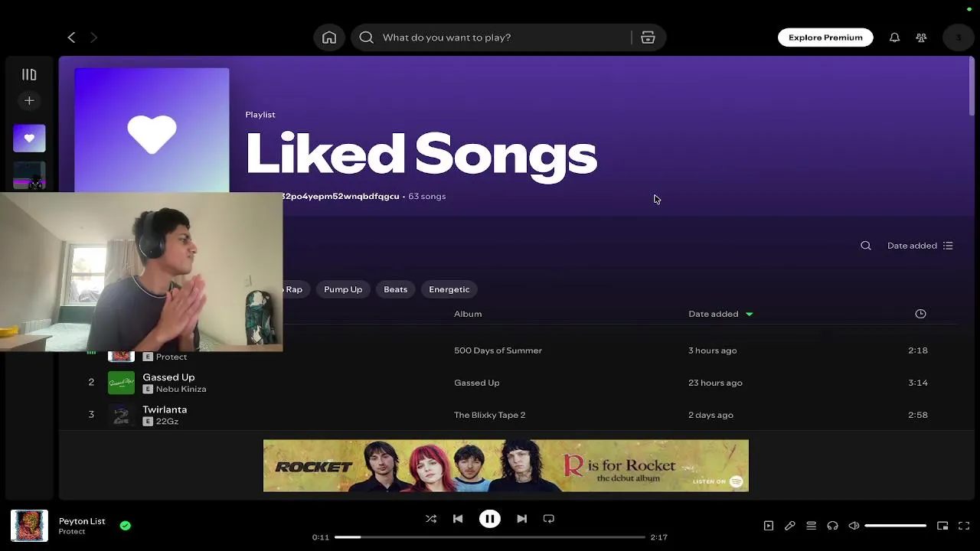Image resolution: width=980 pixels, height=551 pixels.
Task: Click the Rocket album advertisement banner
Action: (x=505, y=465)
